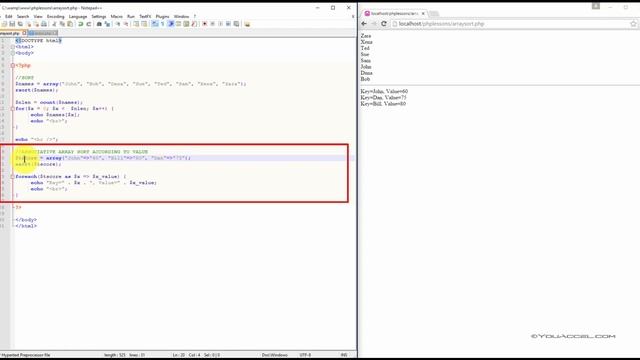
Task: Open the Edit menu
Action: tap(9, 16)
